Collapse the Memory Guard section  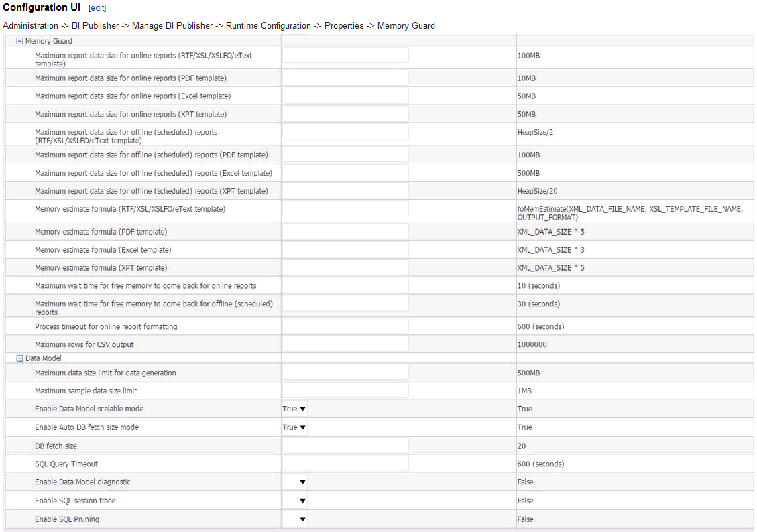[x=20, y=41]
